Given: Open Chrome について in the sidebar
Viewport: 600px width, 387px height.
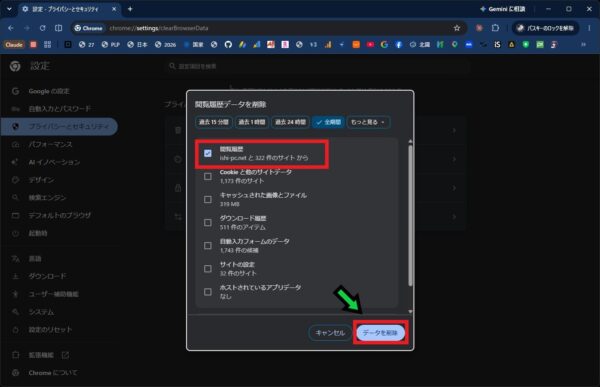Looking at the screenshot, I should [x=53, y=373].
